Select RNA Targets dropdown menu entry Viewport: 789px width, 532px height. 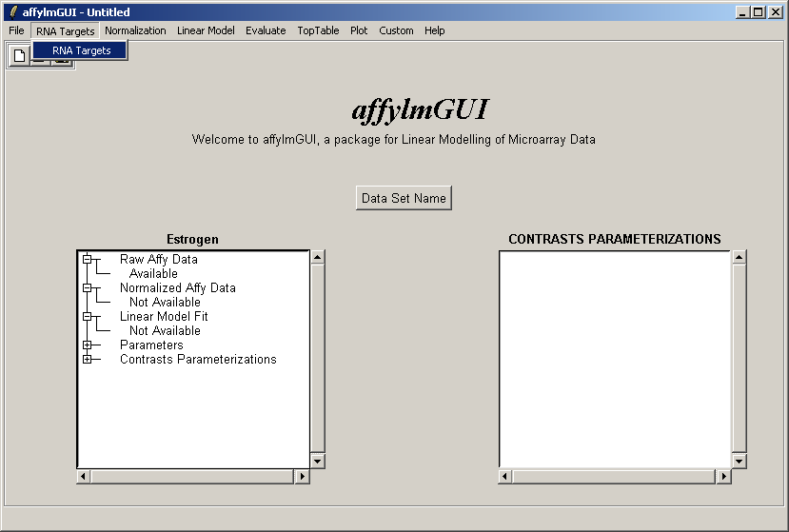(x=81, y=50)
